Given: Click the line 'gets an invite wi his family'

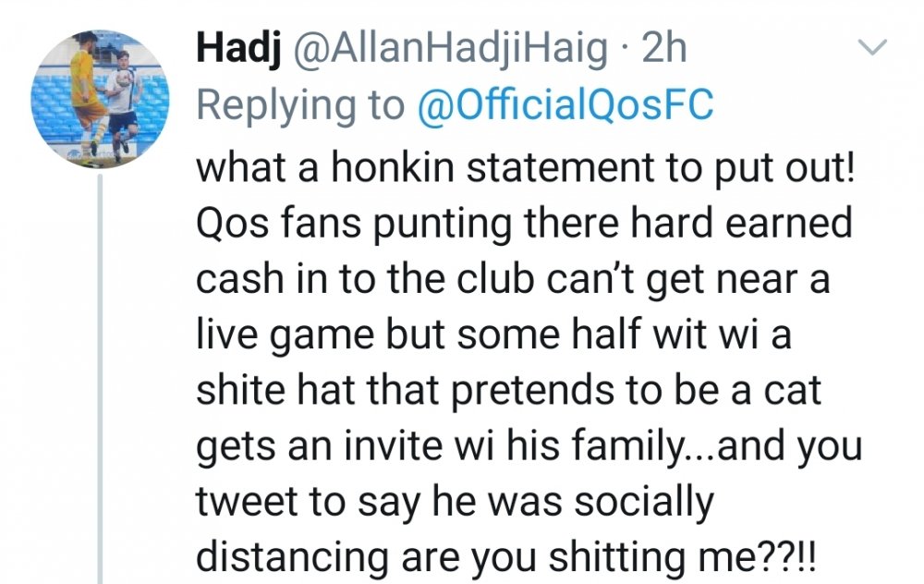Looking at the screenshot, I should pos(529,446).
